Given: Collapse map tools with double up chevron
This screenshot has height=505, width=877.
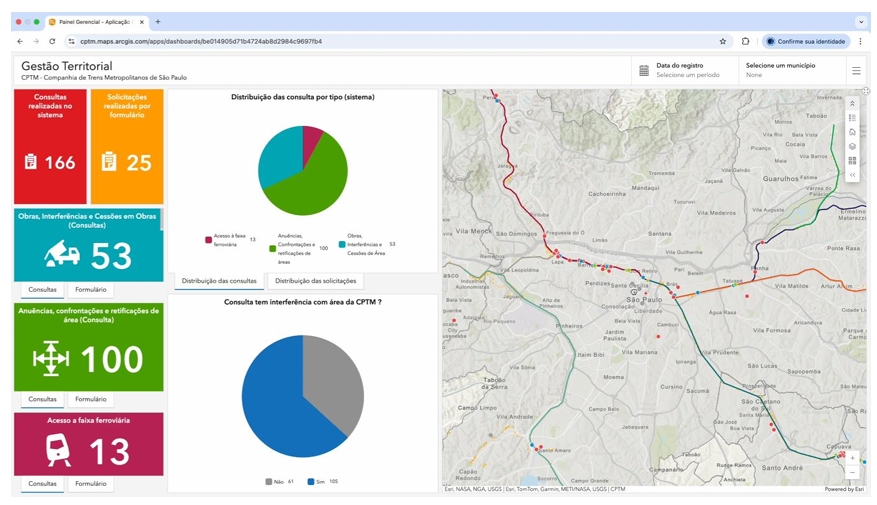Looking at the screenshot, I should (852, 103).
